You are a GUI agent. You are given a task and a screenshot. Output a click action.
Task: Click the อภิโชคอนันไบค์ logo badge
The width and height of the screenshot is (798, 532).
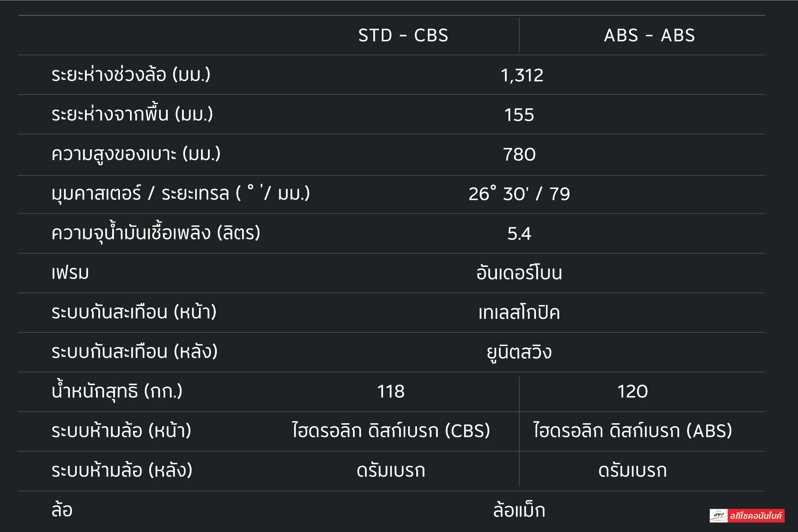(x=747, y=516)
